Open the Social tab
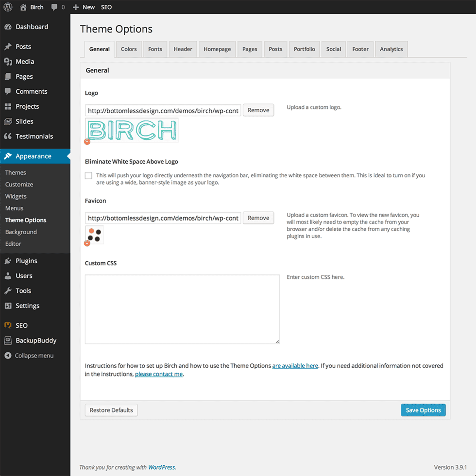 point(333,49)
